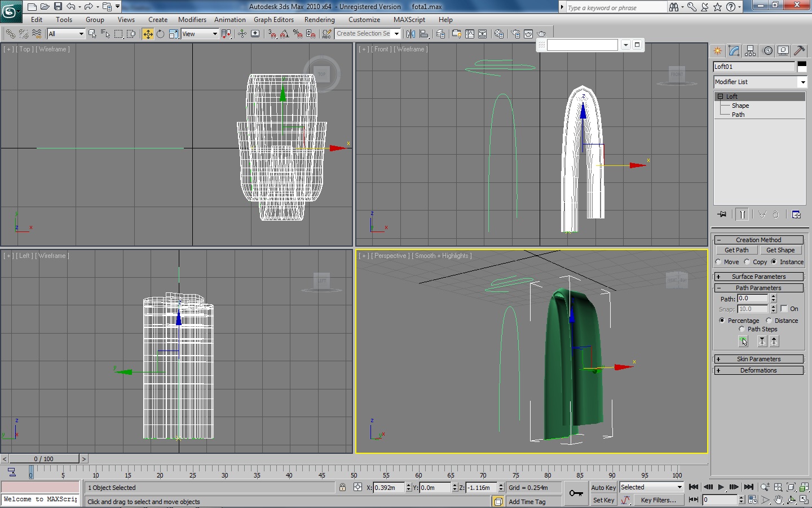Viewport: 812px width, 508px height.
Task: Click the Pin Stack icon
Action: (722, 214)
